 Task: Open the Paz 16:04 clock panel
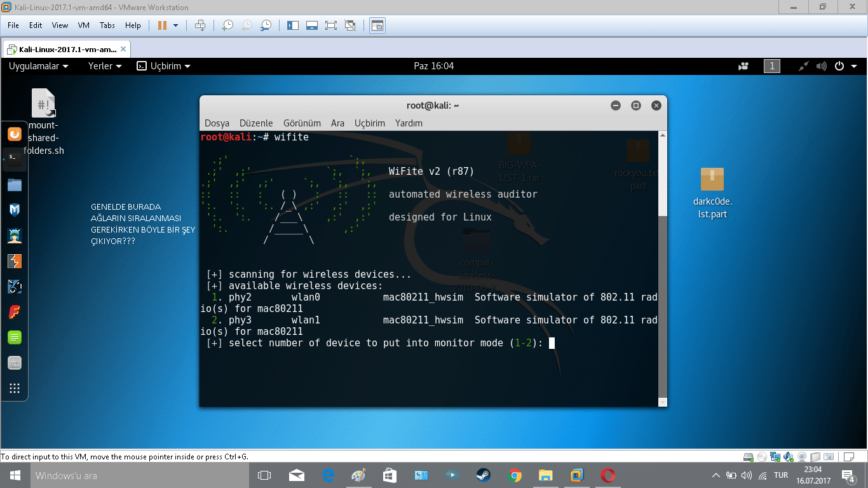pos(434,66)
